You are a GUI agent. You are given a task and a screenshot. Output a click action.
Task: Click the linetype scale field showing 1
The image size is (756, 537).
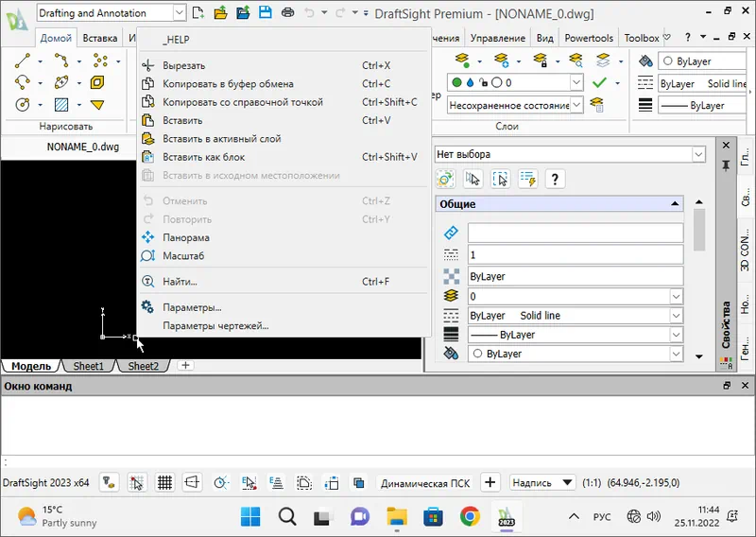pyautogui.click(x=576, y=254)
